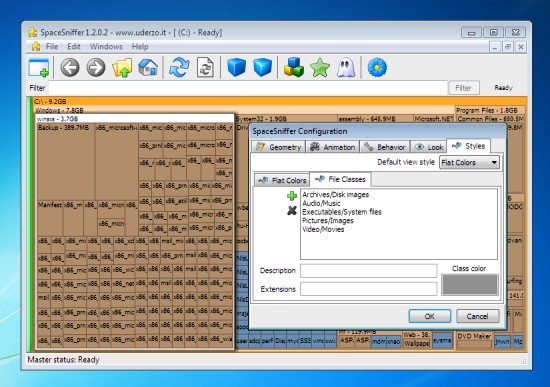Click the Manifest block in winsxs

coord(50,218)
